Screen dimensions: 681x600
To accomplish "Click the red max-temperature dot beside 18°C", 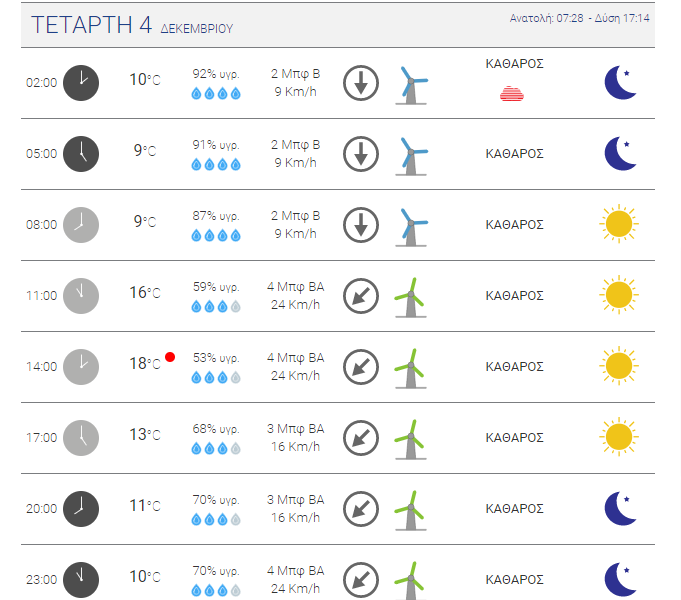I will click(x=170, y=357).
